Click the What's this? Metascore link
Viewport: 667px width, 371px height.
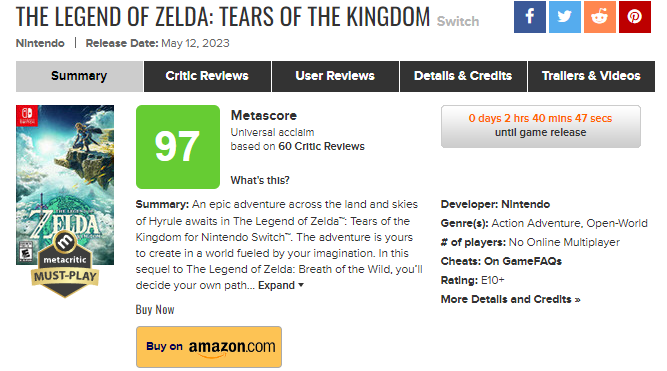[260, 180]
